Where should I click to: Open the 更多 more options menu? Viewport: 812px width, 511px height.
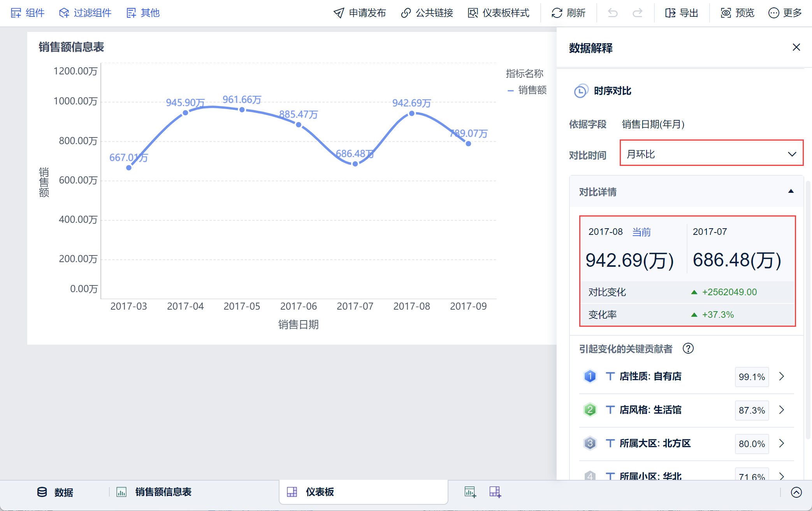pyautogui.click(x=785, y=13)
